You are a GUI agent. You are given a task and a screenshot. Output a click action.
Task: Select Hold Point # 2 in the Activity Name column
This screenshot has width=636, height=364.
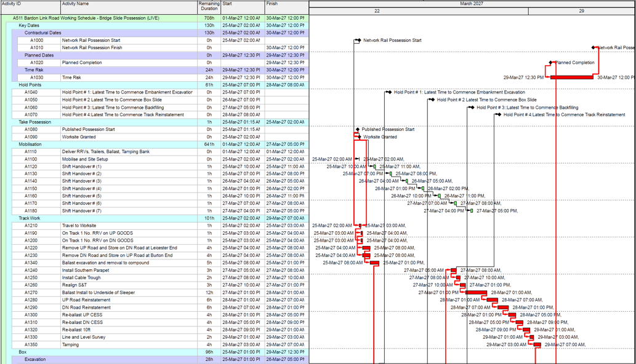[x=112, y=100]
